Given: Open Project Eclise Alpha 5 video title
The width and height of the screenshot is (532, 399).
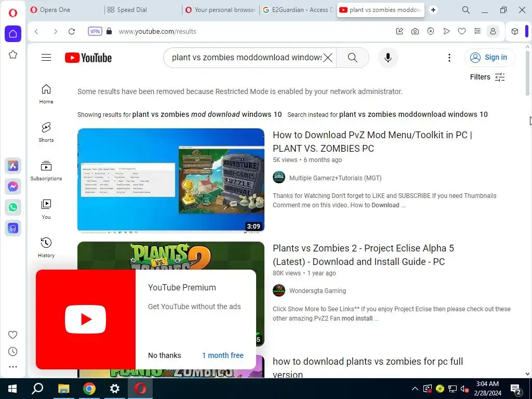Looking at the screenshot, I should pyautogui.click(x=363, y=255).
